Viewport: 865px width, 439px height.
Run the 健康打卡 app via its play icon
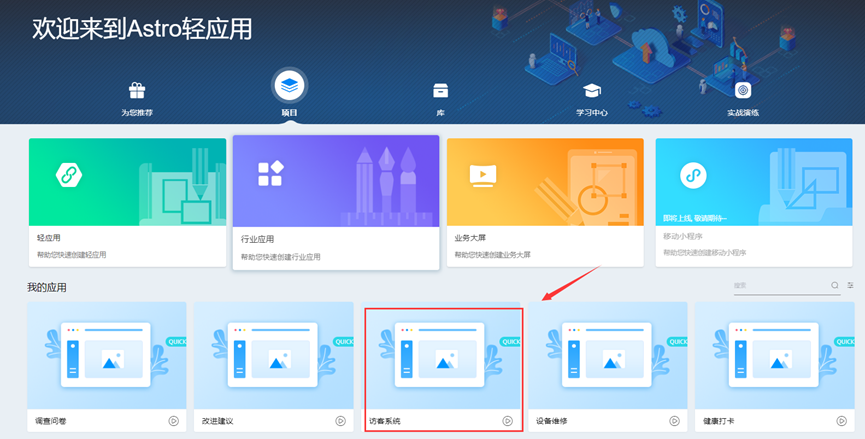pos(841,421)
